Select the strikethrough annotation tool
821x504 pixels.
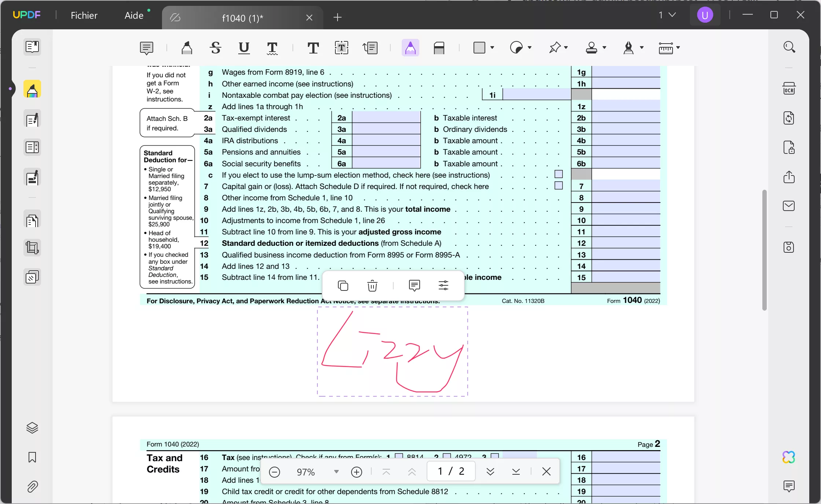[x=215, y=48]
